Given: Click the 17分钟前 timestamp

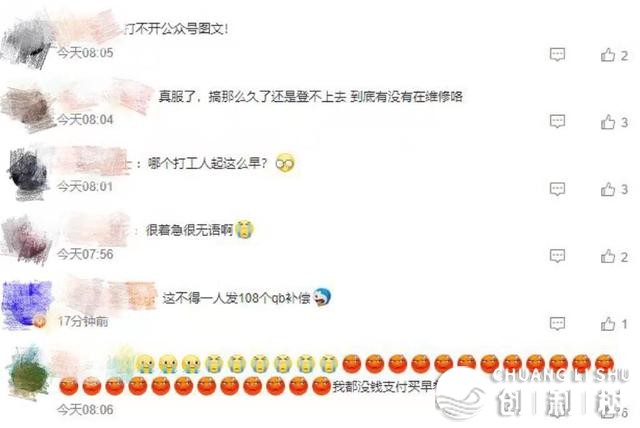Looking at the screenshot, I should click(83, 322).
